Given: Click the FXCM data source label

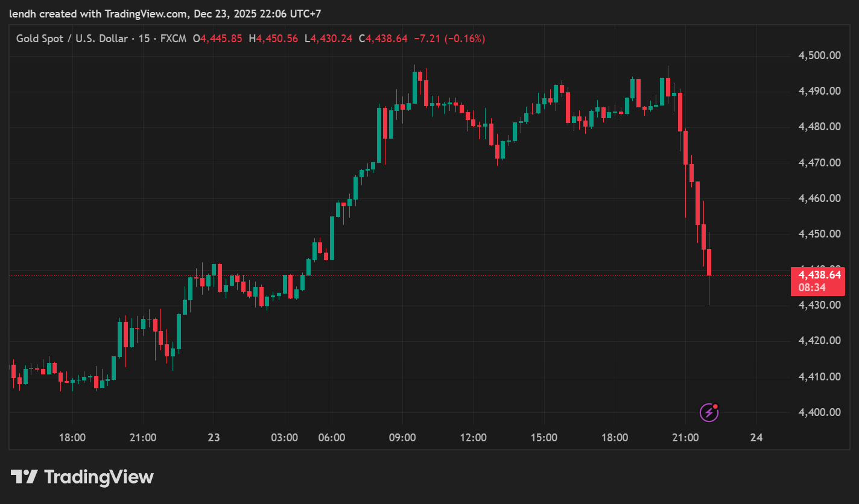Looking at the screenshot, I should 173,39.
